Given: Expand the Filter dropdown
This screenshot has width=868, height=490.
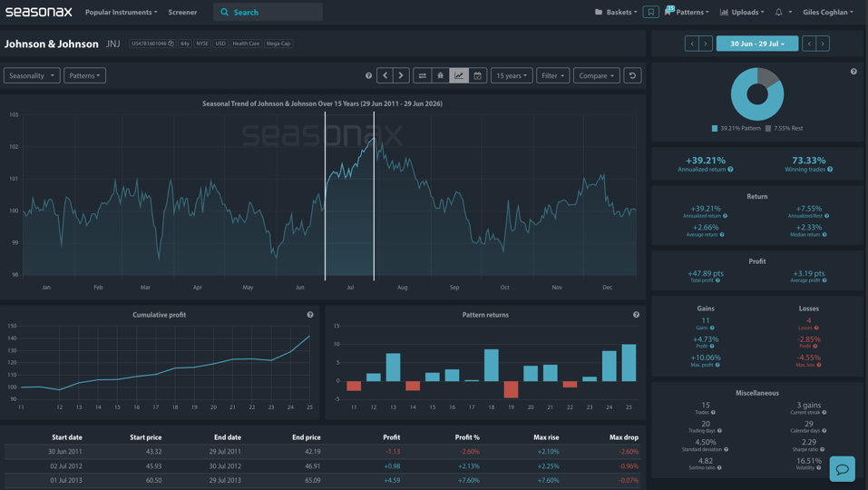Looking at the screenshot, I should 552,76.
